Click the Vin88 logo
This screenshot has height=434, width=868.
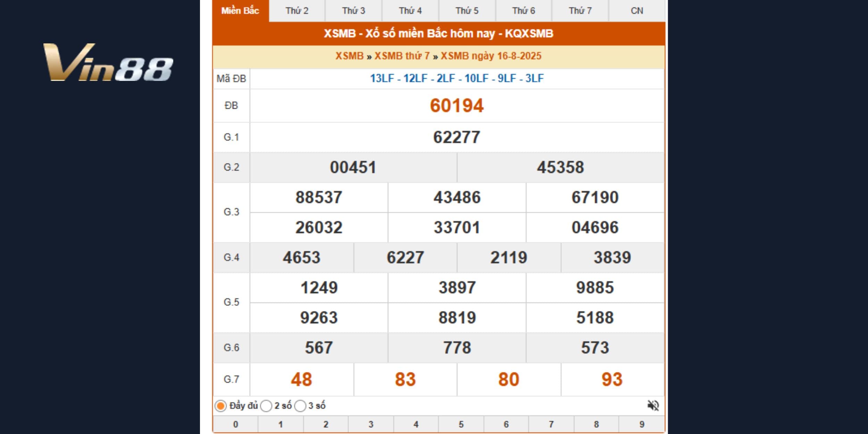[x=108, y=62]
